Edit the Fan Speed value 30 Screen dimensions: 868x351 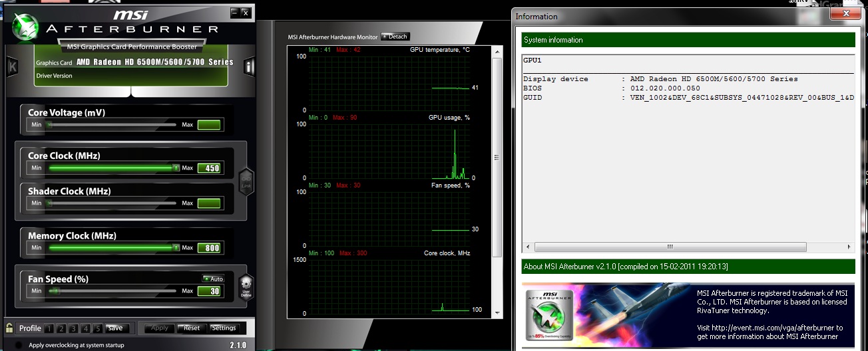point(210,291)
